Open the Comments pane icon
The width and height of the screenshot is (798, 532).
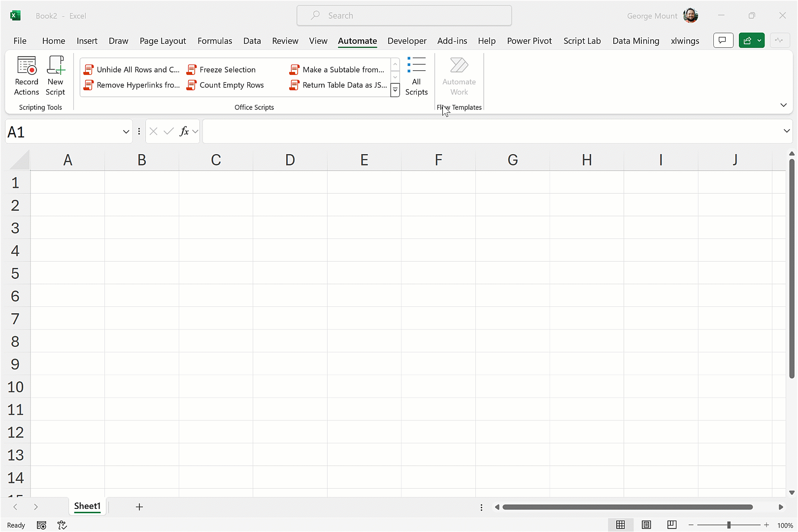point(723,40)
